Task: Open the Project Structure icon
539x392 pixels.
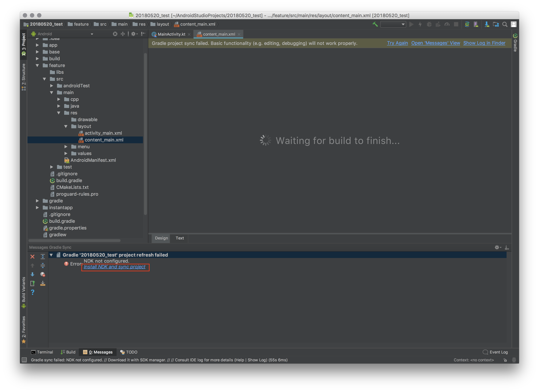Action: [496, 24]
